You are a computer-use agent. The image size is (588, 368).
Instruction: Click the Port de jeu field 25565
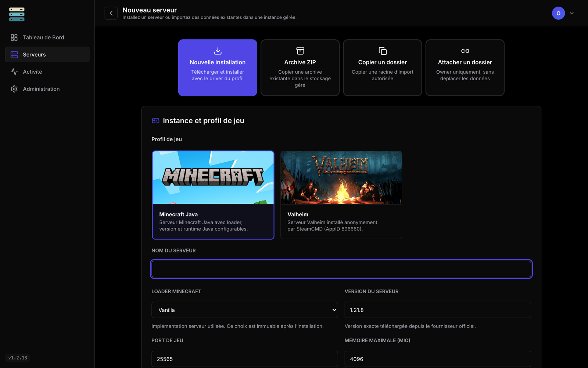pos(245,359)
